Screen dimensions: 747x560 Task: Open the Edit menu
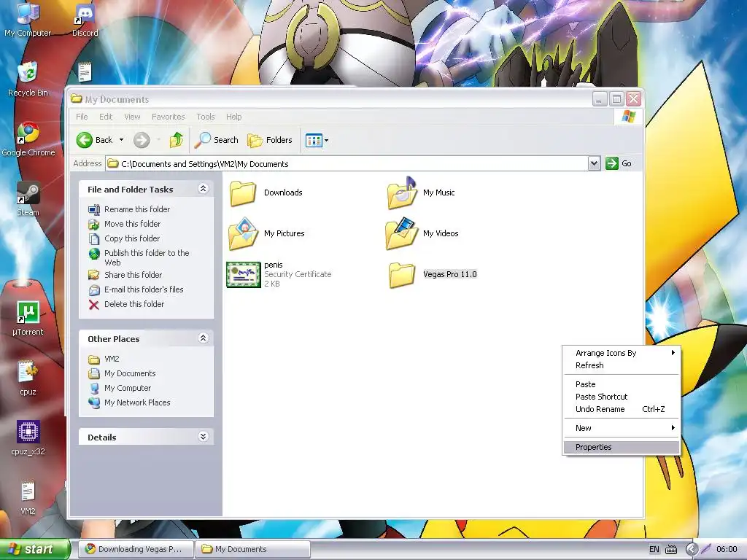(106, 117)
